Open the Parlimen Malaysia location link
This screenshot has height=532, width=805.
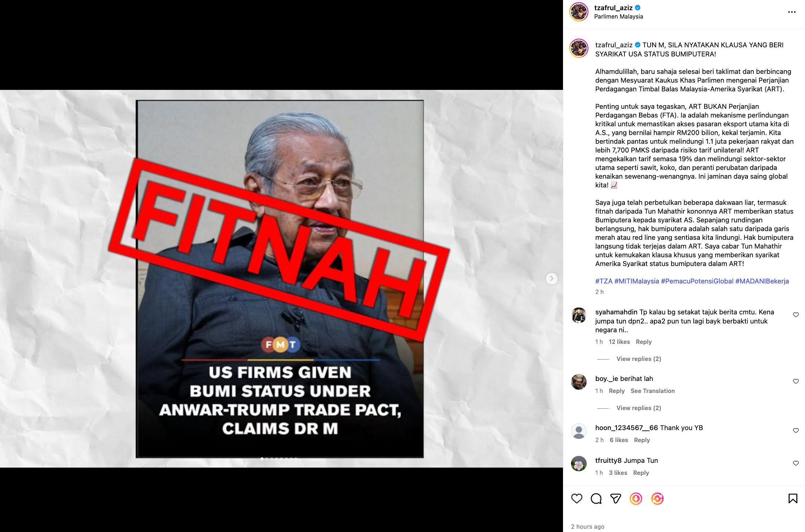pyautogui.click(x=618, y=16)
